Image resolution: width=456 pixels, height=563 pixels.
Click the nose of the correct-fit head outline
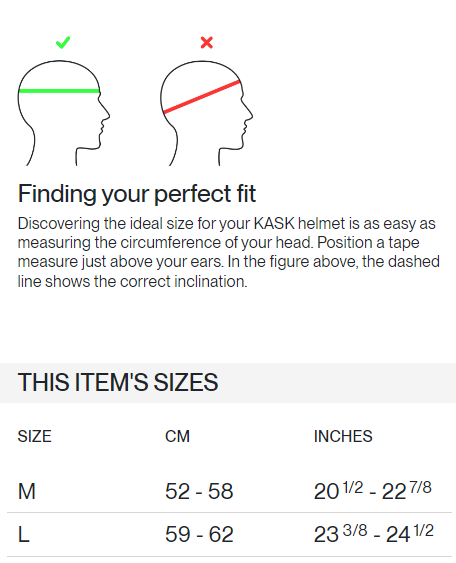106,113
